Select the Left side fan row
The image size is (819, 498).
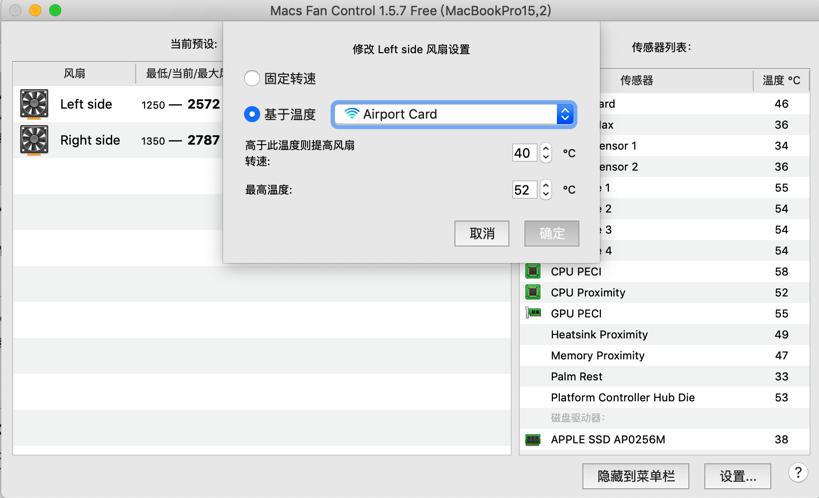tap(119, 104)
